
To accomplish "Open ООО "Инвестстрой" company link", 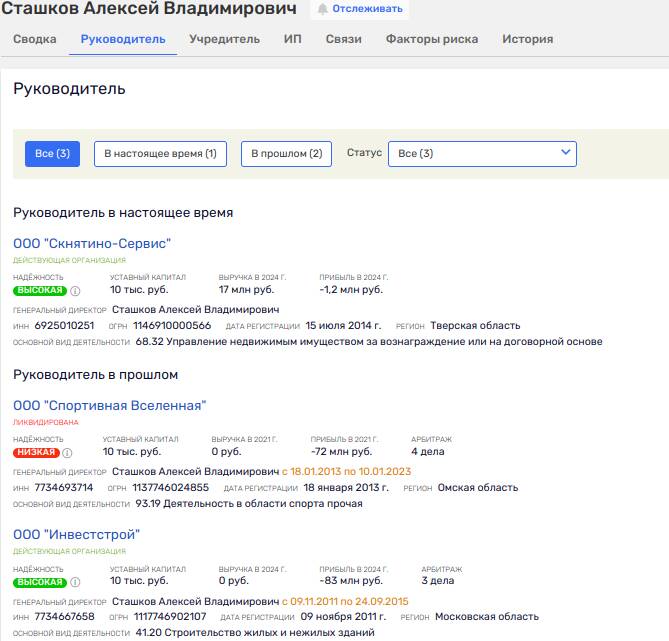I will [77, 534].
